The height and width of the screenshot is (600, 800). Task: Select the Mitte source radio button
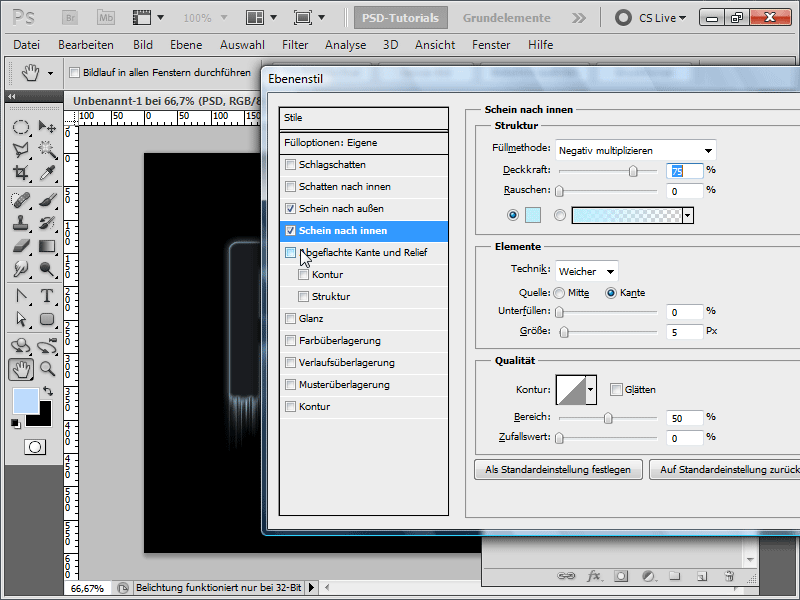point(559,293)
